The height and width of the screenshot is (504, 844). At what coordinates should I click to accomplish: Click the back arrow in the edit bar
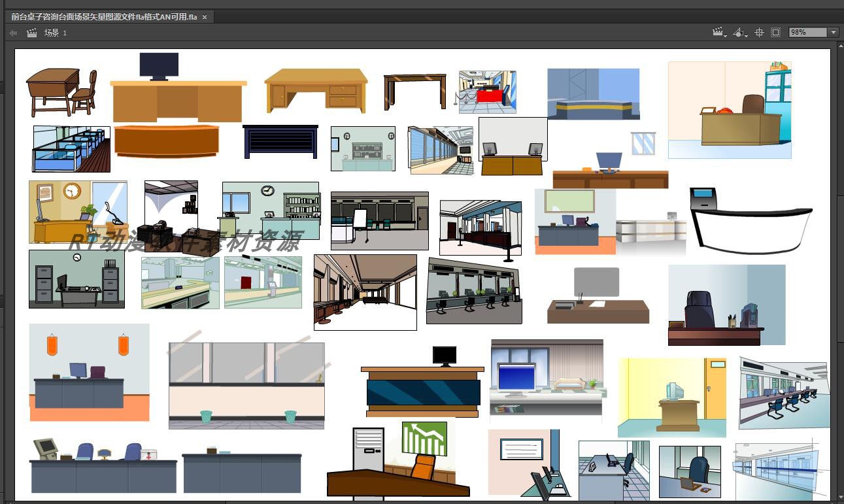(x=13, y=33)
